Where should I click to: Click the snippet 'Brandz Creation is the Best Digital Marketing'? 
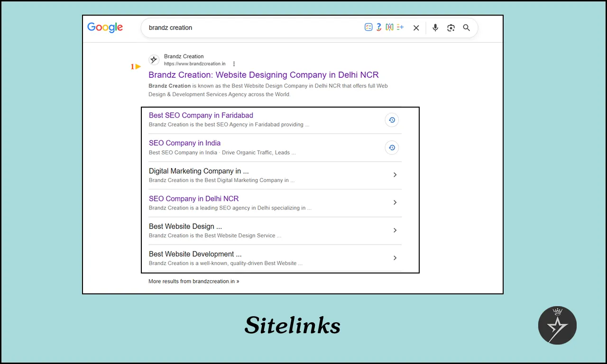[221, 180]
